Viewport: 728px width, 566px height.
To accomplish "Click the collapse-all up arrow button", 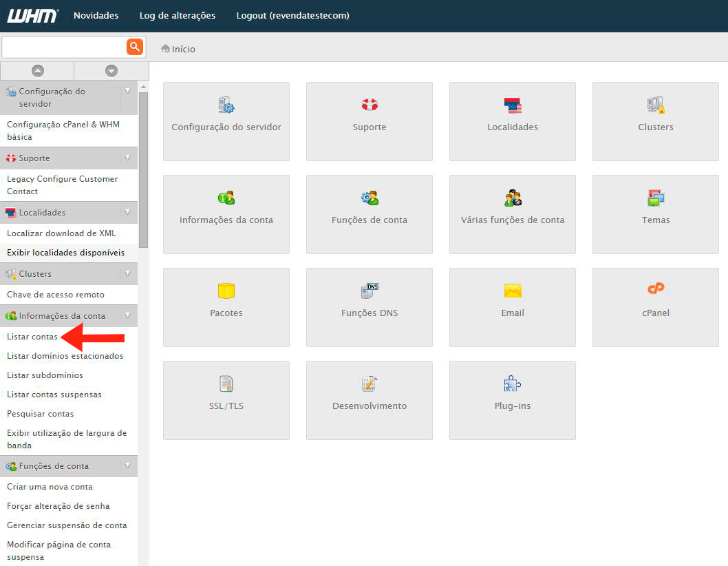I will click(x=38, y=71).
